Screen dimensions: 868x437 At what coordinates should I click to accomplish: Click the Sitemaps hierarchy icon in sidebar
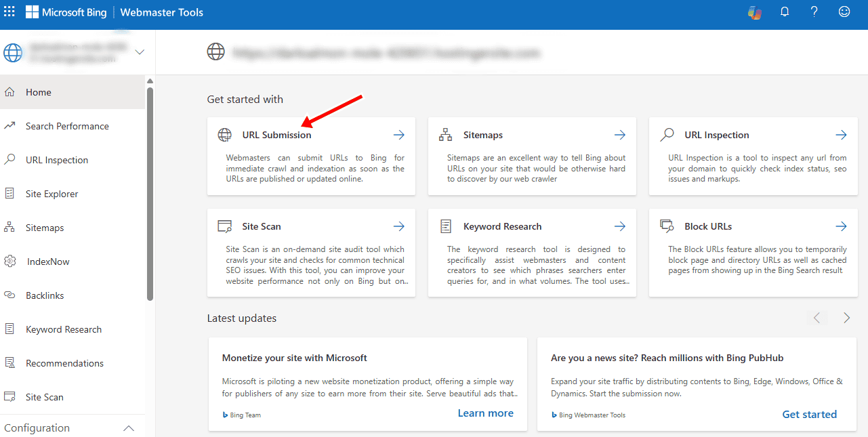point(9,227)
